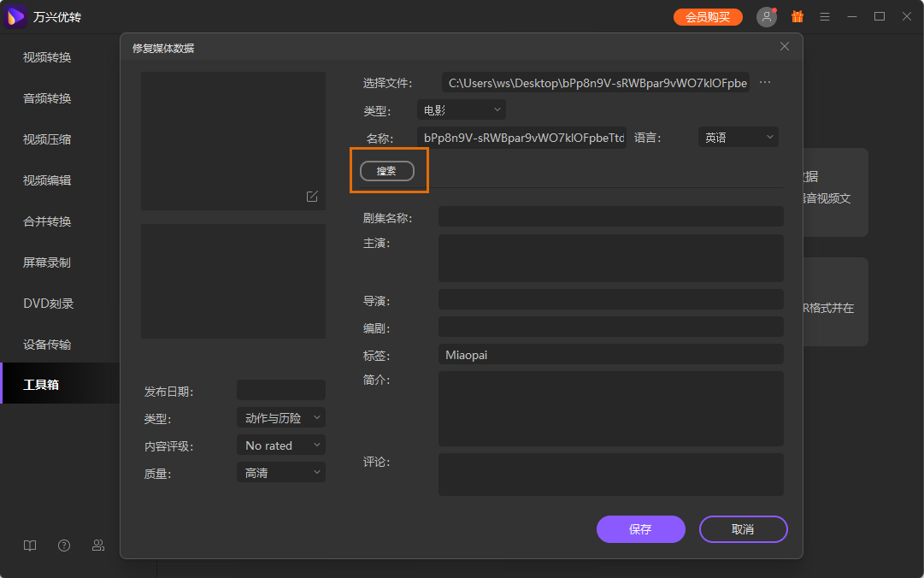Open the hamburger menu icon
The width and height of the screenshot is (924, 578).
[x=825, y=17]
